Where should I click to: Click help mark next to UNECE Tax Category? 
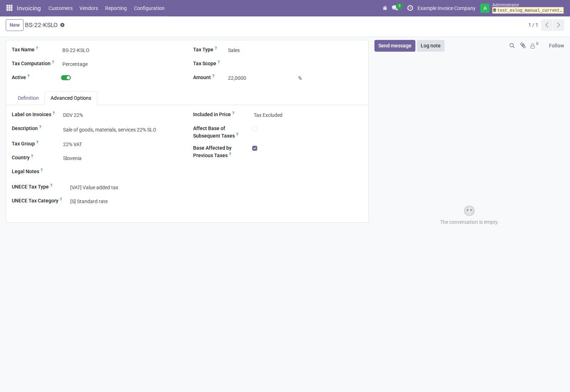pyautogui.click(x=61, y=199)
